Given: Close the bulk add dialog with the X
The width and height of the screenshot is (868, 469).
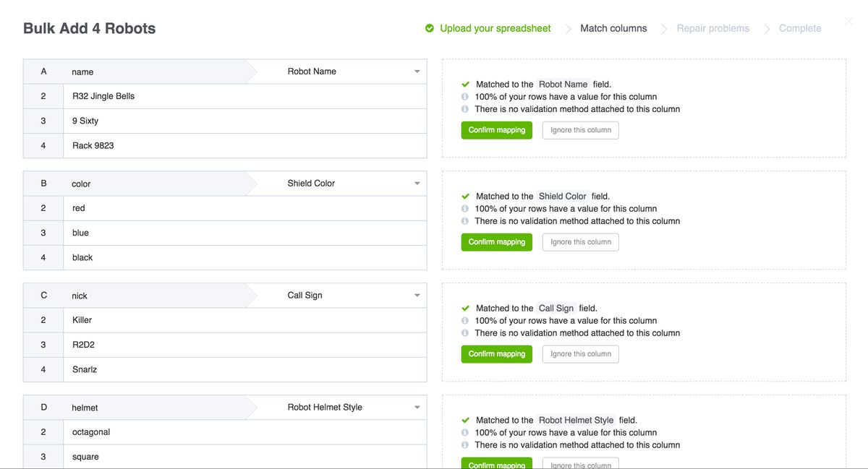Looking at the screenshot, I should 848,22.
